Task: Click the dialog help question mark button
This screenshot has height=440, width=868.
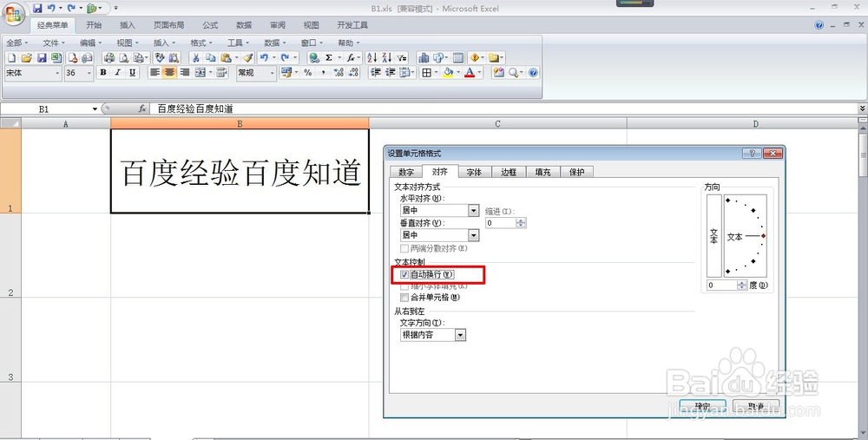Action: 751,154
